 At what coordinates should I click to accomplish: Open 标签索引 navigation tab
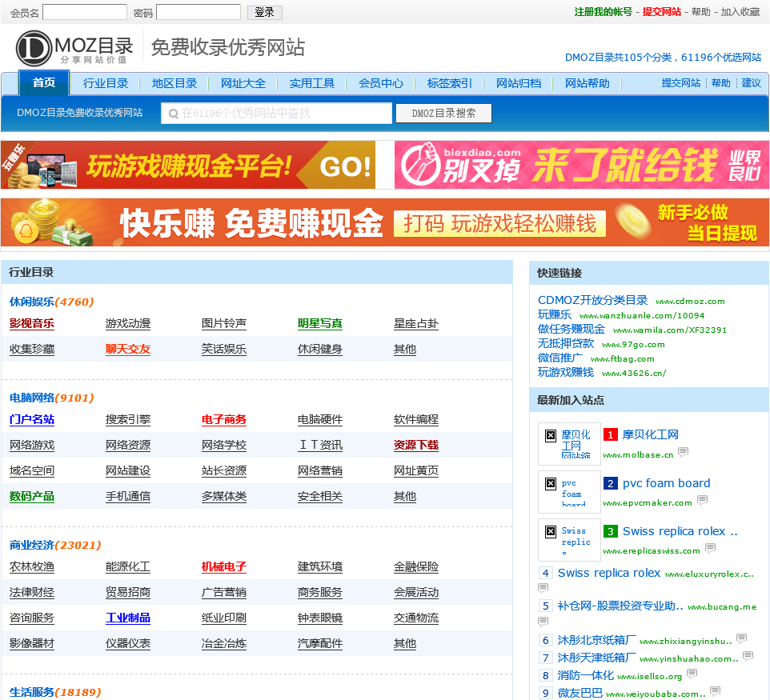coord(450,83)
